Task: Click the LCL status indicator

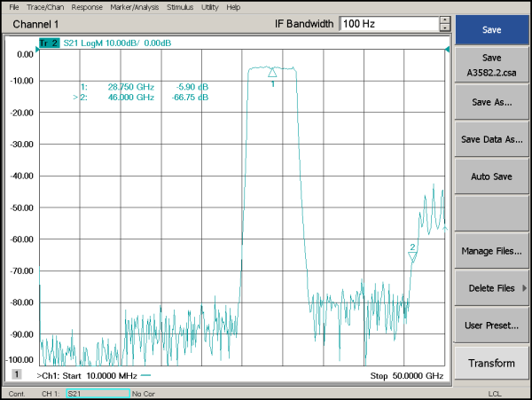Action: (495, 394)
